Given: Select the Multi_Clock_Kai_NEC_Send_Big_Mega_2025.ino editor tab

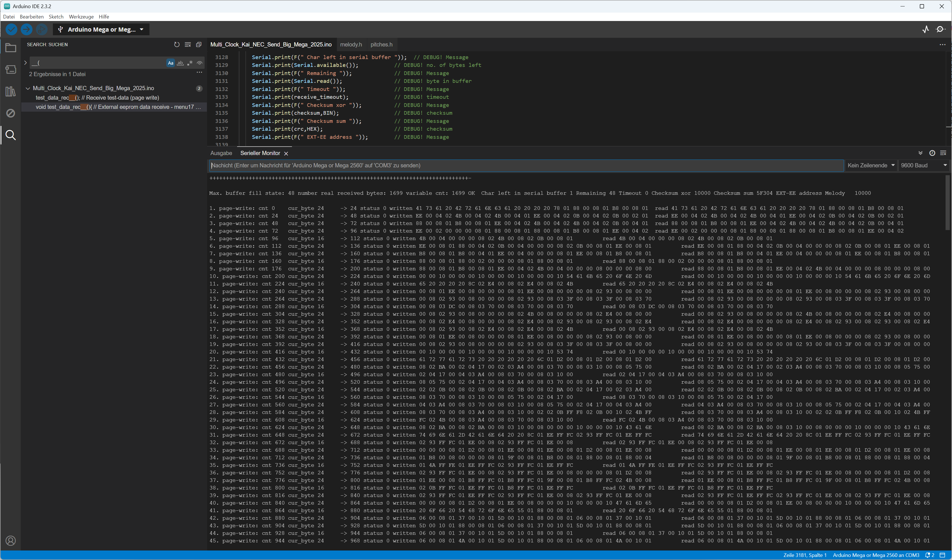Looking at the screenshot, I should [x=271, y=44].
